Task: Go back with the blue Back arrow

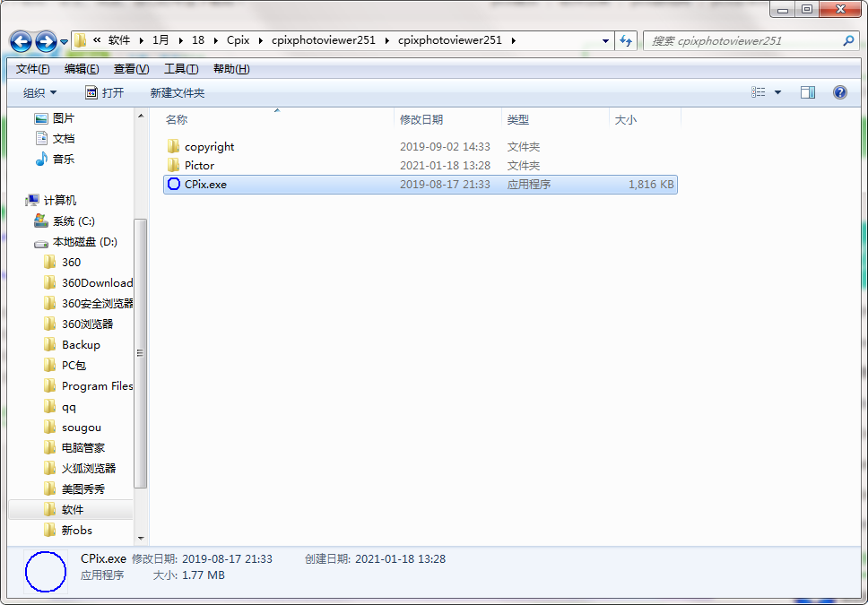Action: [21, 41]
